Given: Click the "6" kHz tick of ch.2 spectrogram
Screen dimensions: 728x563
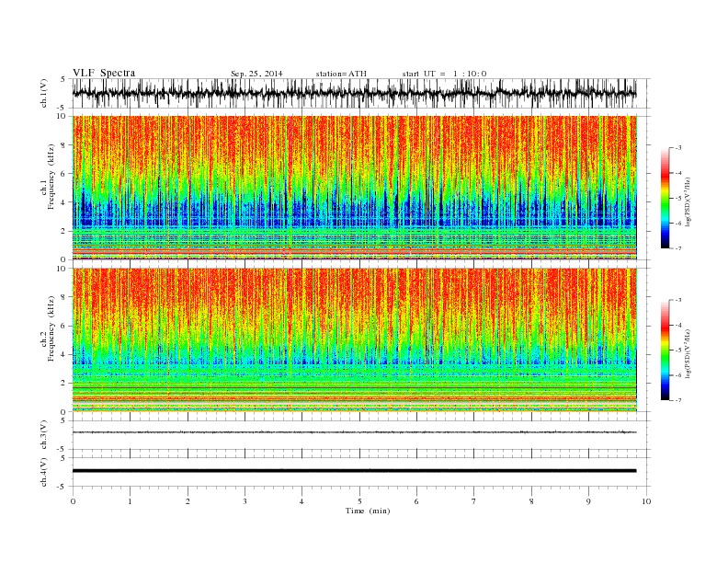Looking at the screenshot, I should (x=63, y=326).
